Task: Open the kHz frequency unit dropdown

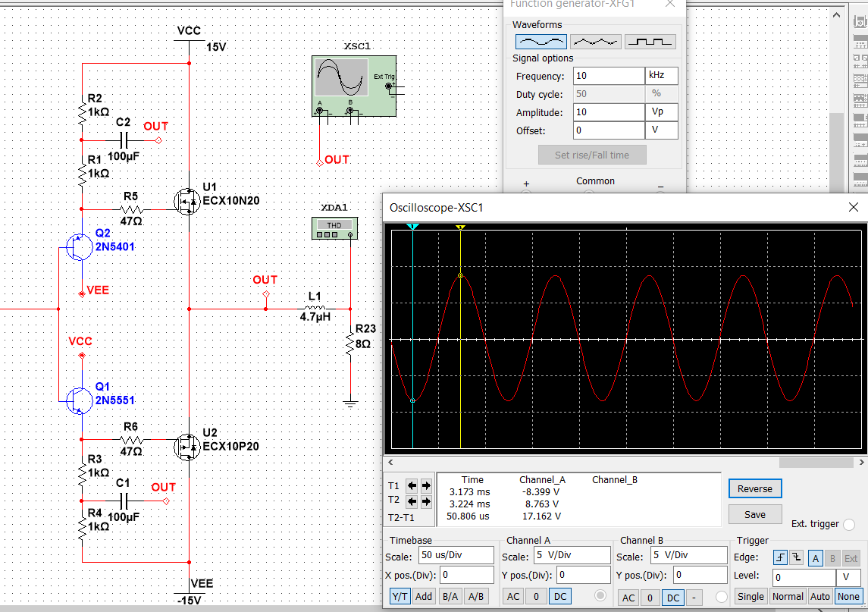Action: [662, 75]
